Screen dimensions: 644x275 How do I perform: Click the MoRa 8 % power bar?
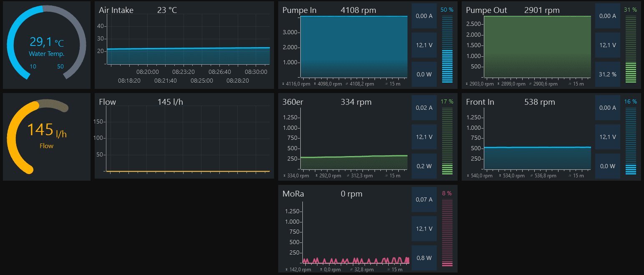[447, 232]
